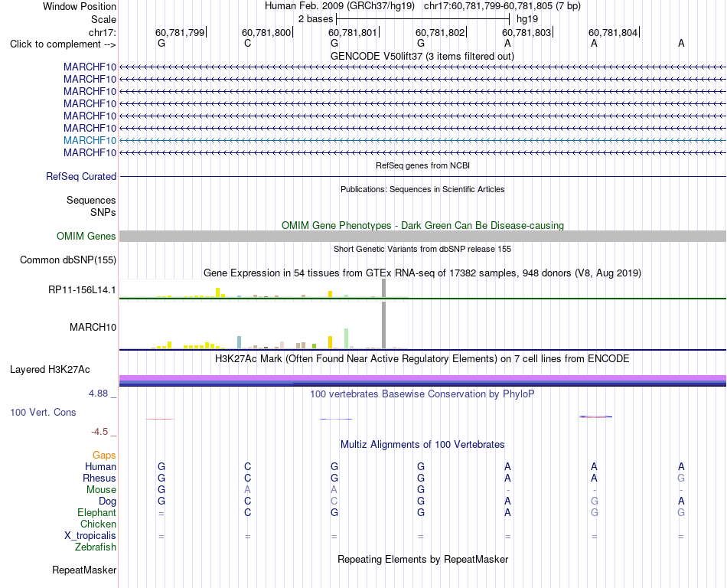Select the RP11-156L14.1 expression label
The width and height of the screenshot is (727, 588).
coord(82,290)
